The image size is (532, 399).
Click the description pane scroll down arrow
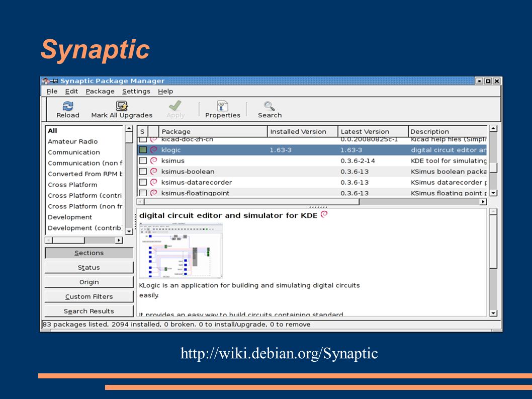point(494,313)
